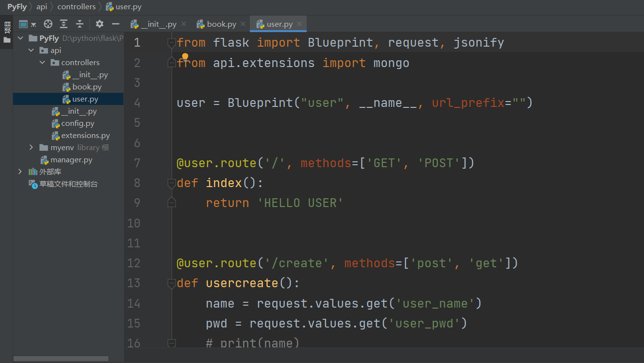Collapse the controllers folder node
Viewport: 644px width, 363px height.
point(42,62)
